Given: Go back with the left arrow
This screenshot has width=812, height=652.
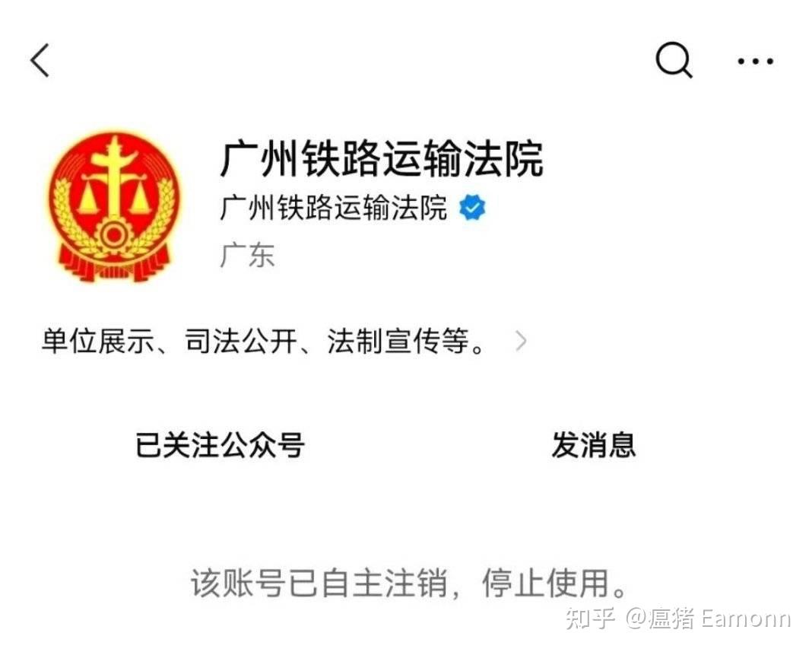Looking at the screenshot, I should 40,60.
